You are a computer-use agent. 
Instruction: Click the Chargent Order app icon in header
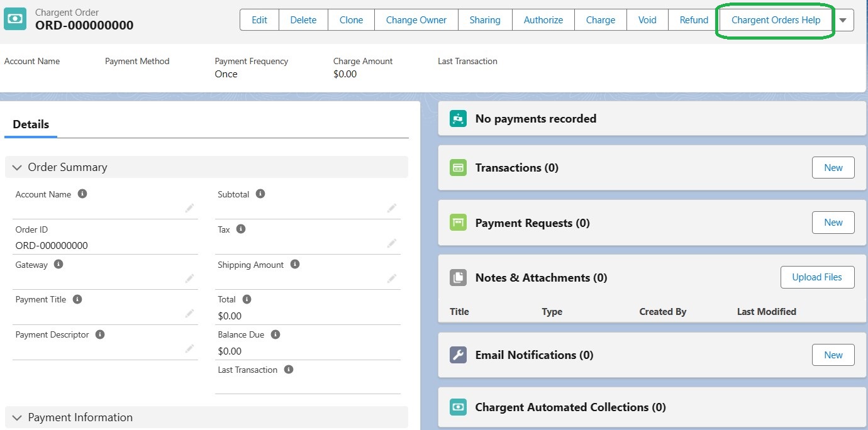[x=15, y=19]
